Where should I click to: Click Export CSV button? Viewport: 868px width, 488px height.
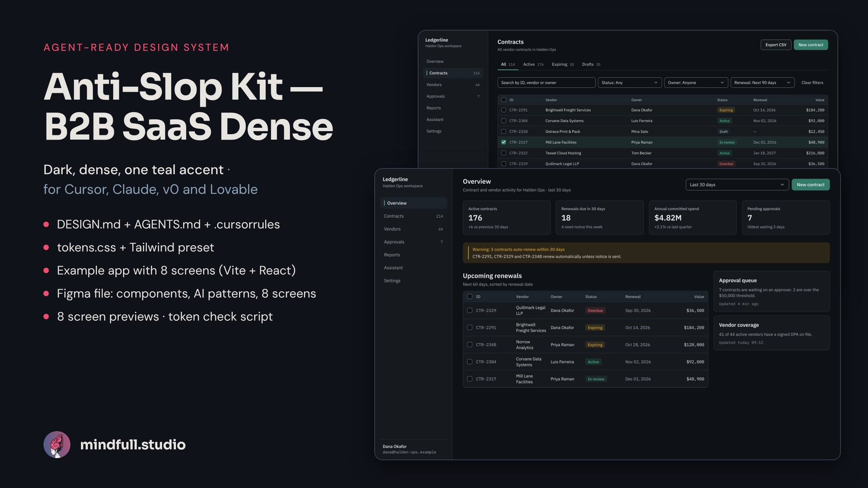776,45
